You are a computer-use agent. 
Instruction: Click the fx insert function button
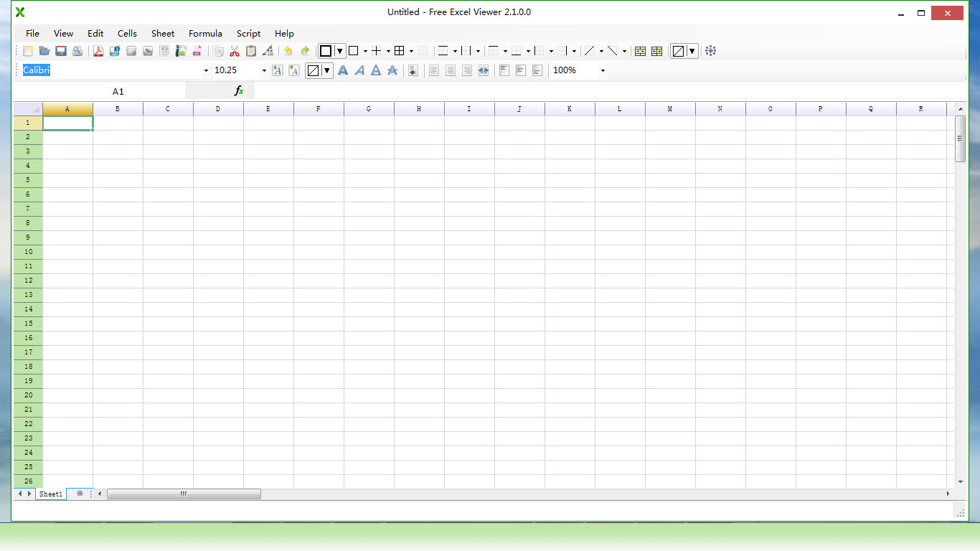click(x=239, y=91)
